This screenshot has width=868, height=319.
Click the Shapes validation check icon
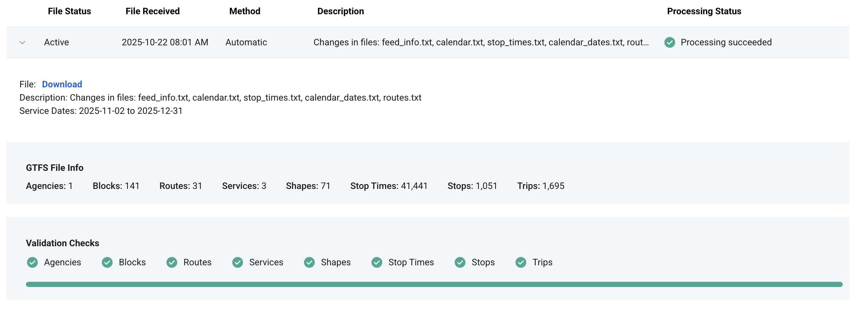(309, 262)
